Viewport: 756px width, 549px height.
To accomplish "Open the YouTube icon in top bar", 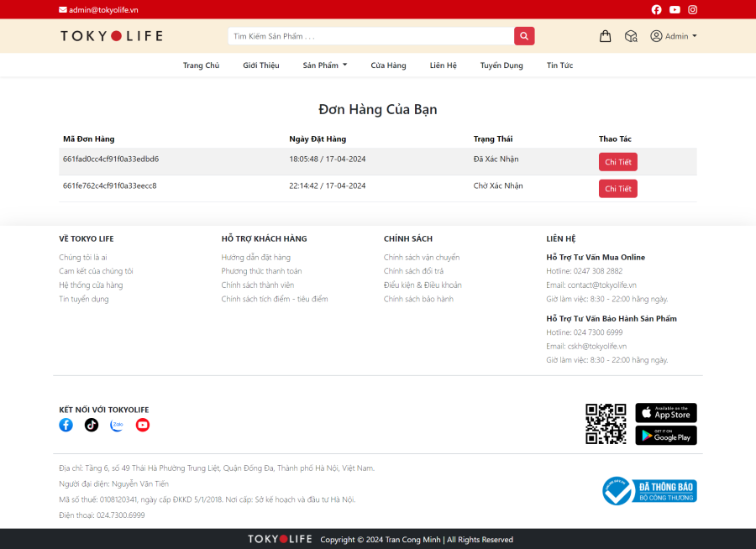I will (x=675, y=9).
